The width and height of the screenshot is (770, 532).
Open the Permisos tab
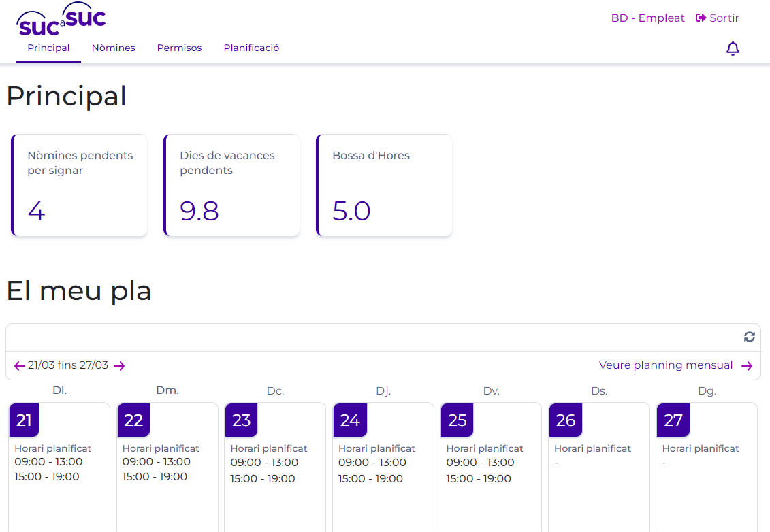coord(179,48)
